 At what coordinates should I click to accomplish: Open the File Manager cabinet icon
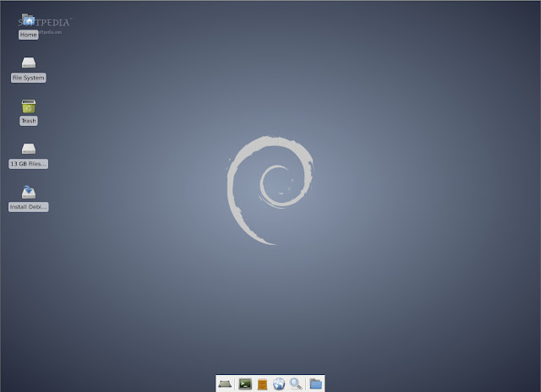(263, 384)
